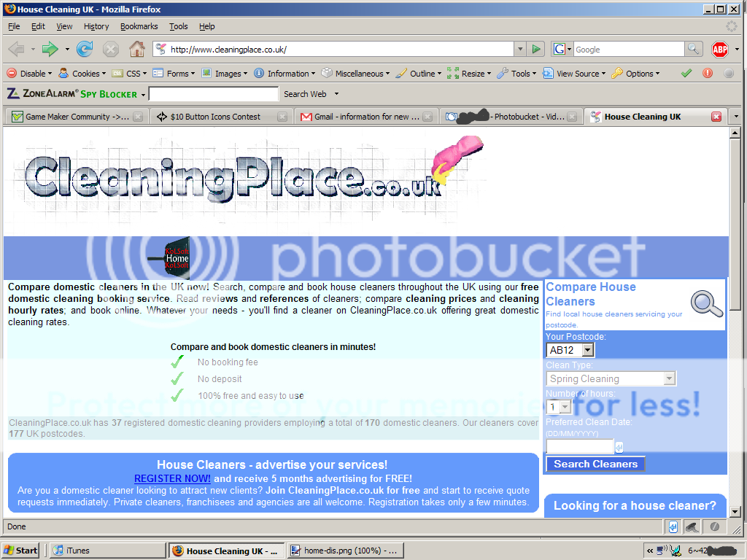Go forward with the green Forward arrow
This screenshot has width=747, height=560.
pyautogui.click(x=50, y=49)
